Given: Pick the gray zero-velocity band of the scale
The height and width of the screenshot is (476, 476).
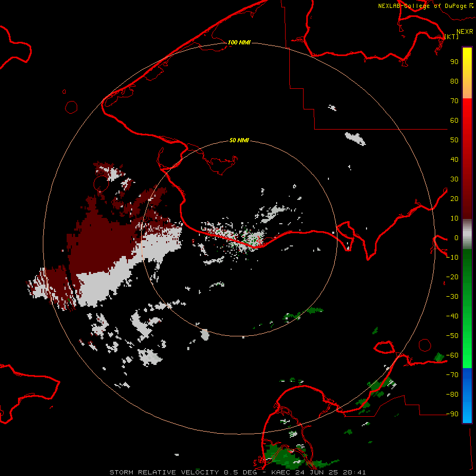Looking at the screenshot, I should point(467,234).
